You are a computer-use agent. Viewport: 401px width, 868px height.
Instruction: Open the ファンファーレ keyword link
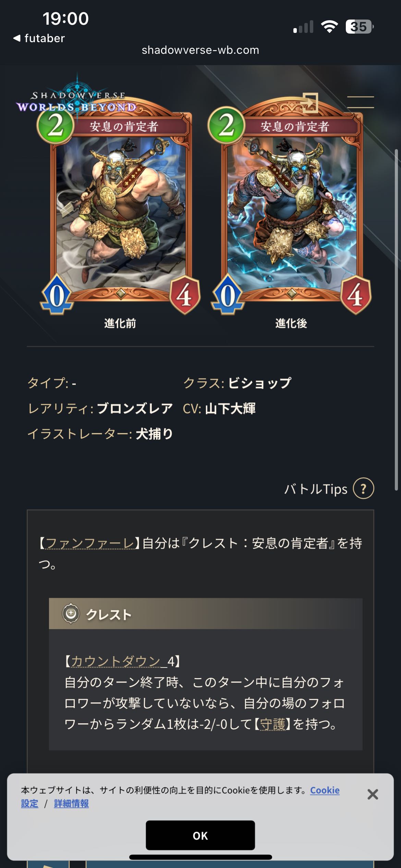pyautogui.click(x=90, y=543)
